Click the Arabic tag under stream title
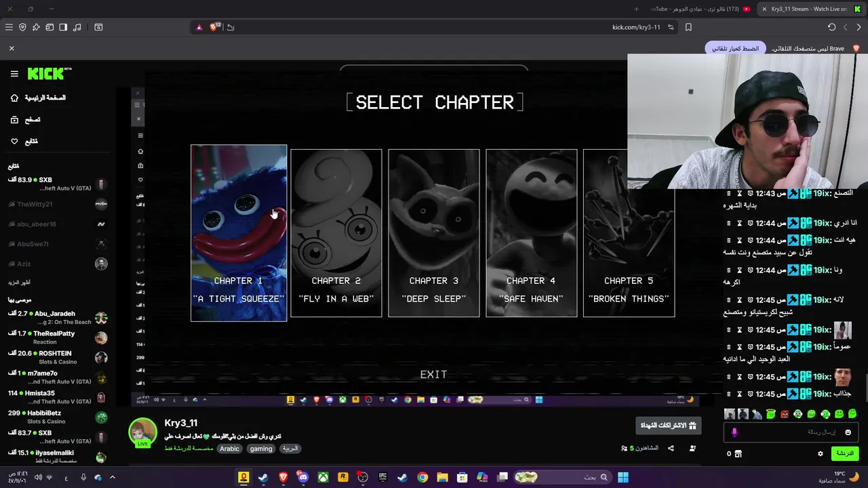Image resolution: width=868 pixels, height=488 pixels. click(229, 449)
